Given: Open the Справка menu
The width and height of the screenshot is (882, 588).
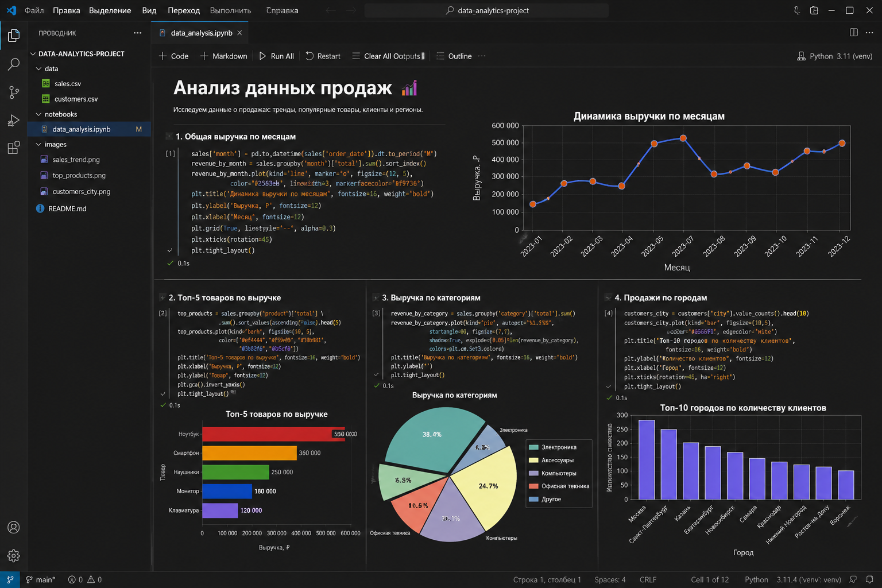Looking at the screenshot, I should click(282, 10).
